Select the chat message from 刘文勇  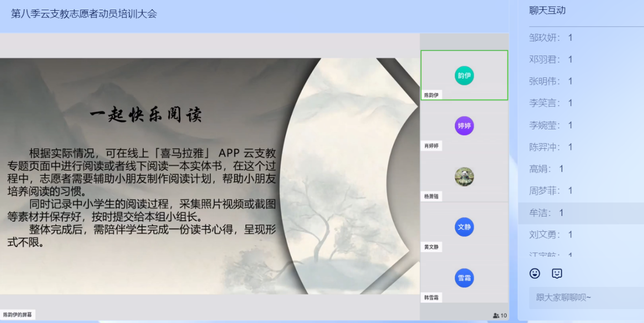tap(551, 235)
